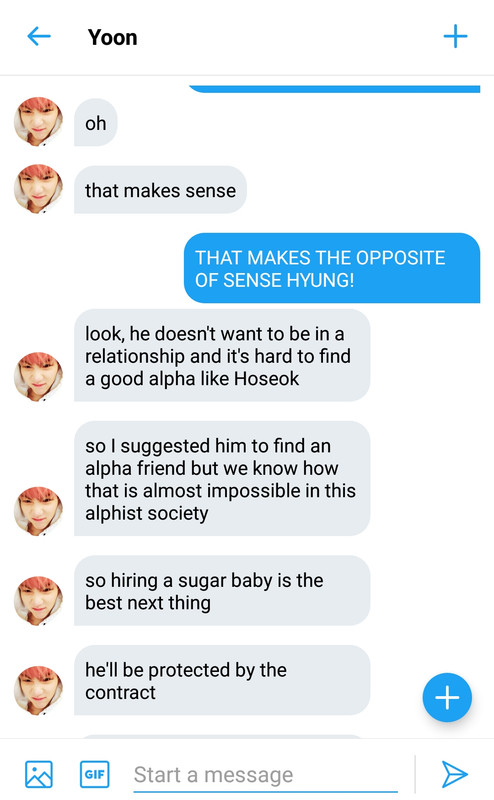Tap avatar beside 'that makes sense'
494x800 pixels.
(x=38, y=189)
